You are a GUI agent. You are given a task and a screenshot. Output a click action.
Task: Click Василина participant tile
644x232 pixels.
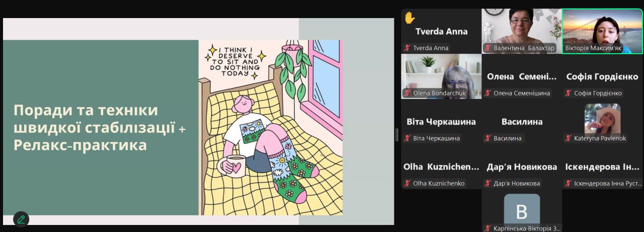(522, 122)
